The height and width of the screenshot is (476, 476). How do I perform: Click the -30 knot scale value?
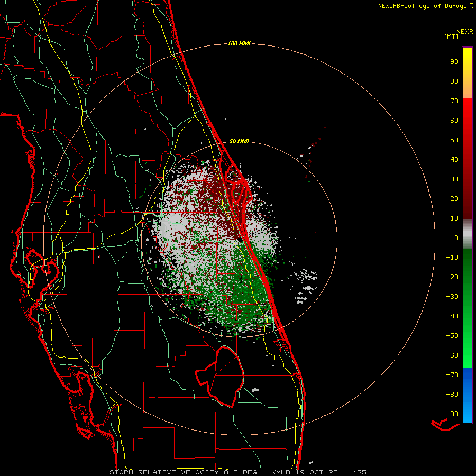click(452, 297)
